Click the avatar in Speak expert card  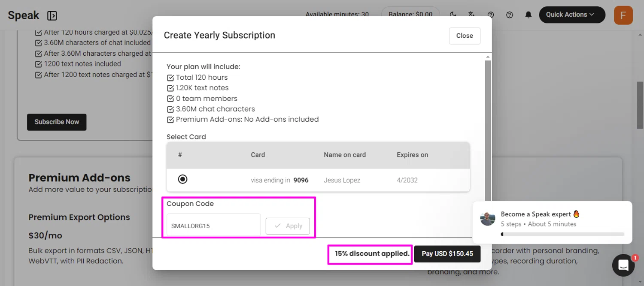tap(488, 218)
